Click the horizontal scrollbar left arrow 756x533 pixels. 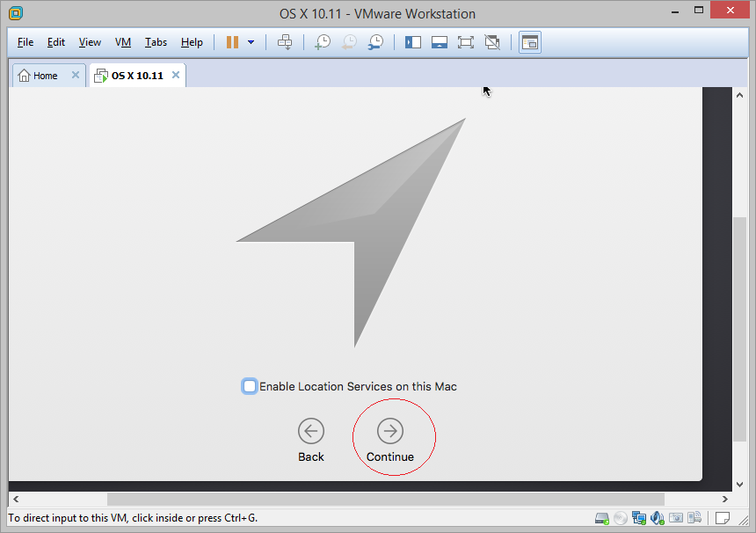click(16, 500)
